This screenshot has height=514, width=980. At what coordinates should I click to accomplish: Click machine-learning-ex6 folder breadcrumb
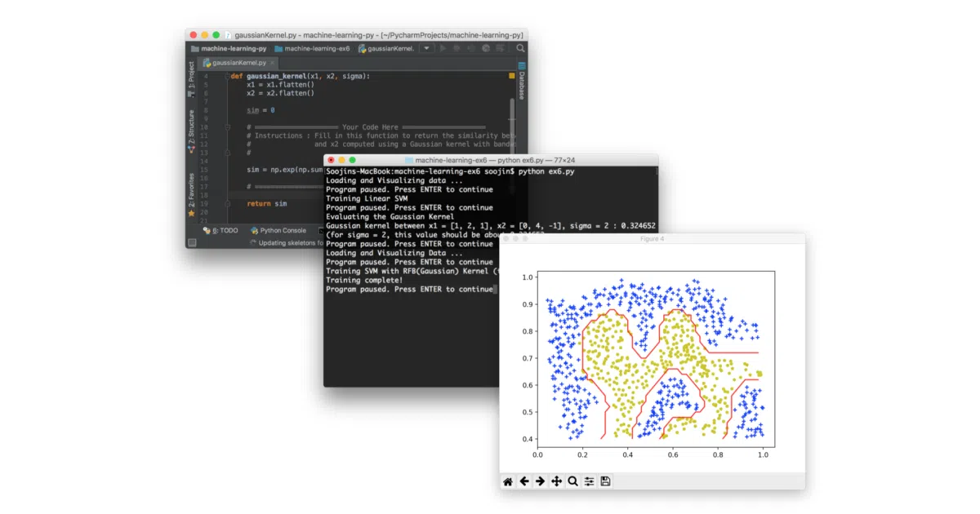click(313, 48)
